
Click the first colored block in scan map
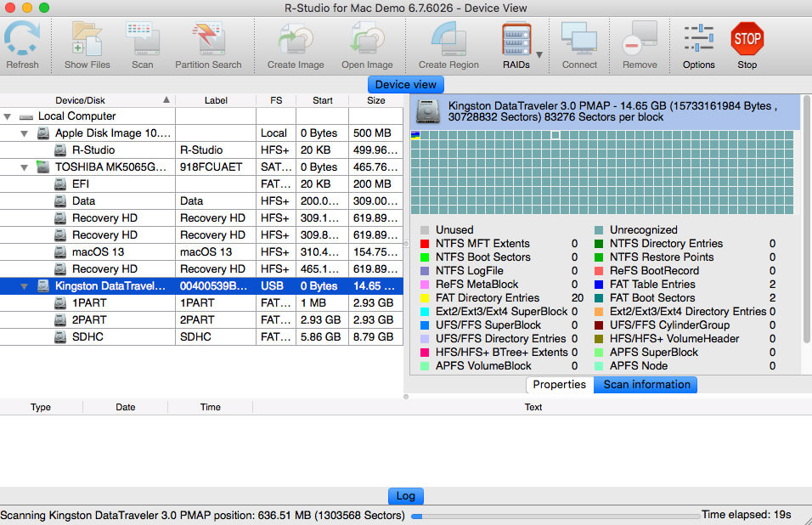(414, 135)
